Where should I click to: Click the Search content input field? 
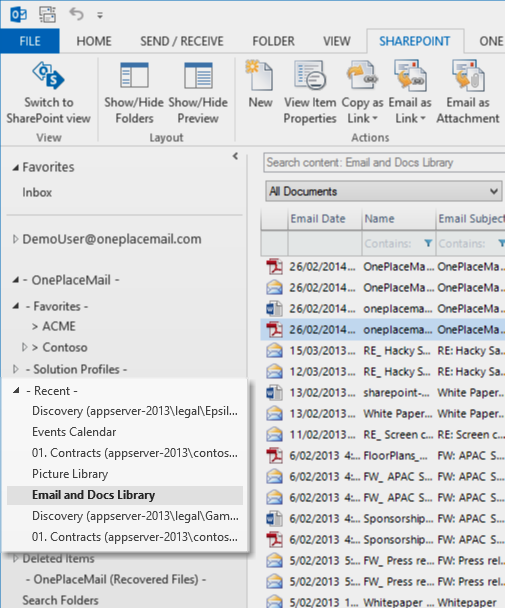point(384,162)
